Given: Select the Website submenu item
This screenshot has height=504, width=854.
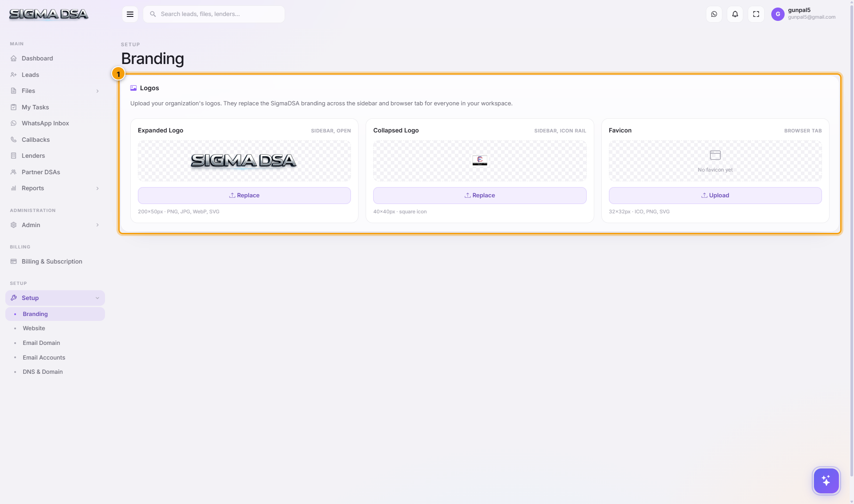Looking at the screenshot, I should coord(55,328).
